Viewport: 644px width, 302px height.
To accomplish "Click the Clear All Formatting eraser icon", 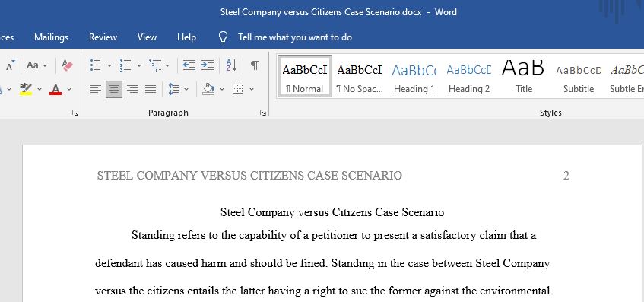I will pos(67,65).
